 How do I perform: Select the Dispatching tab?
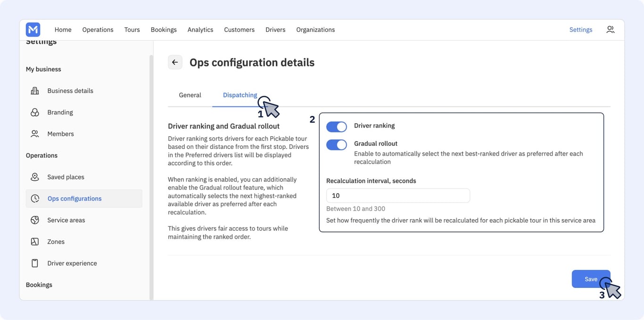tap(240, 95)
